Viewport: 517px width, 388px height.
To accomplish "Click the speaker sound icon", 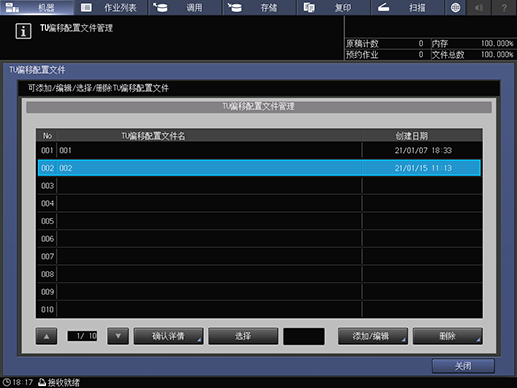I will point(479,7).
